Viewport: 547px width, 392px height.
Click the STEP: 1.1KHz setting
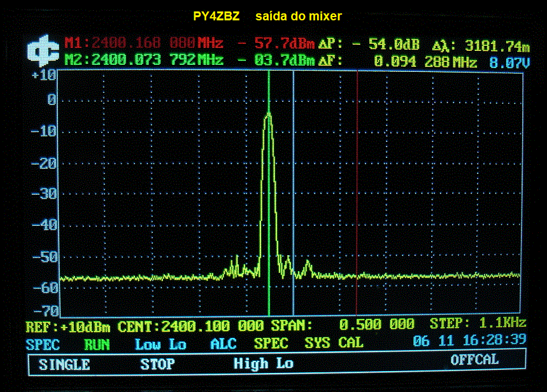pyautogui.click(x=478, y=323)
